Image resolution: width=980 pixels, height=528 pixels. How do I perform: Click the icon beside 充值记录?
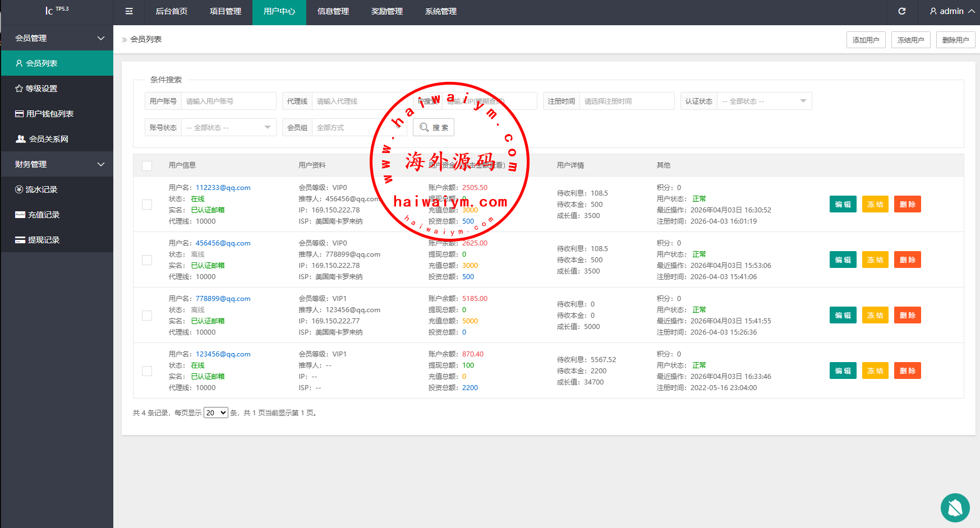click(20, 215)
